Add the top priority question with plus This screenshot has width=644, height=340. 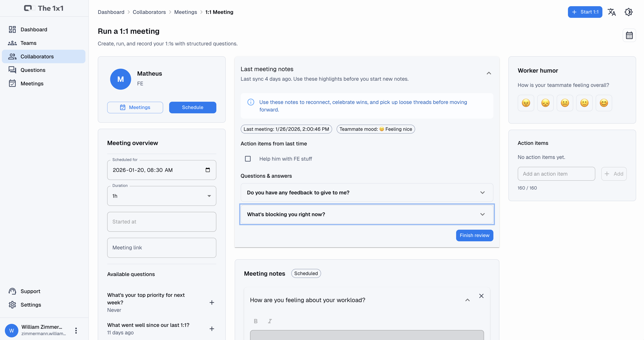click(211, 302)
